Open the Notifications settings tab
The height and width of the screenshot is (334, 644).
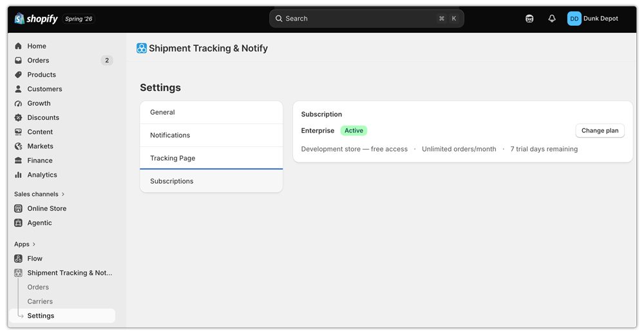point(211,135)
